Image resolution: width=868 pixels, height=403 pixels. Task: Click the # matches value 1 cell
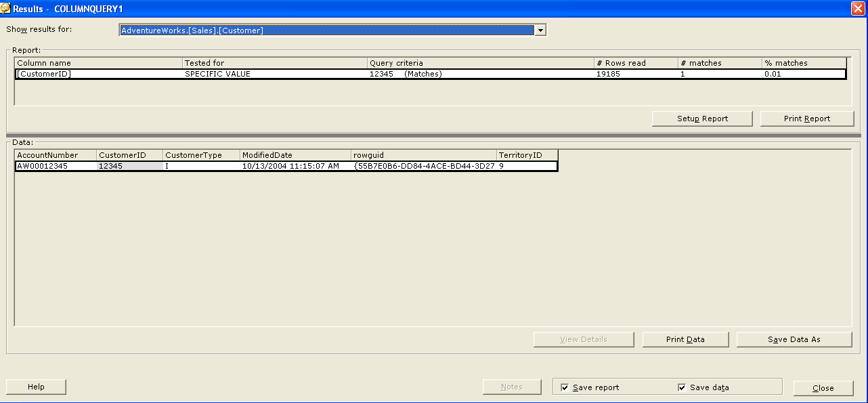click(720, 74)
